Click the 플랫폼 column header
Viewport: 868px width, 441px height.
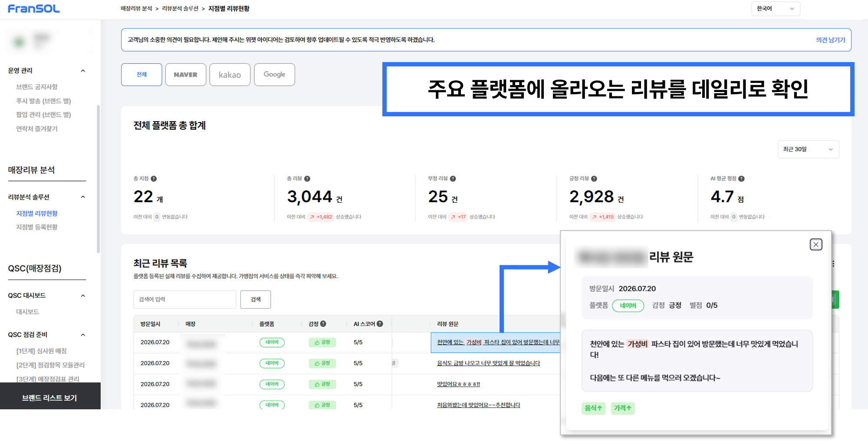pos(266,324)
